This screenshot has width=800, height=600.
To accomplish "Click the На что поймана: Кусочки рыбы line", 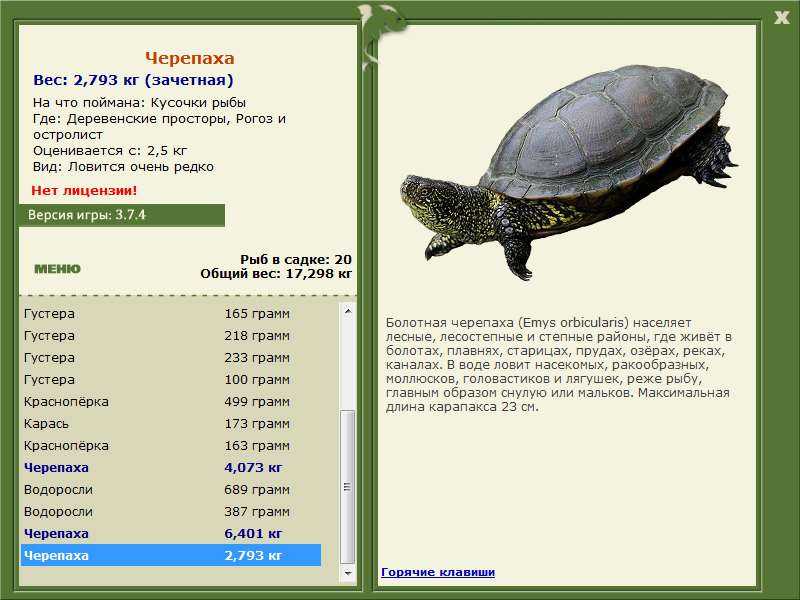I will (139, 103).
